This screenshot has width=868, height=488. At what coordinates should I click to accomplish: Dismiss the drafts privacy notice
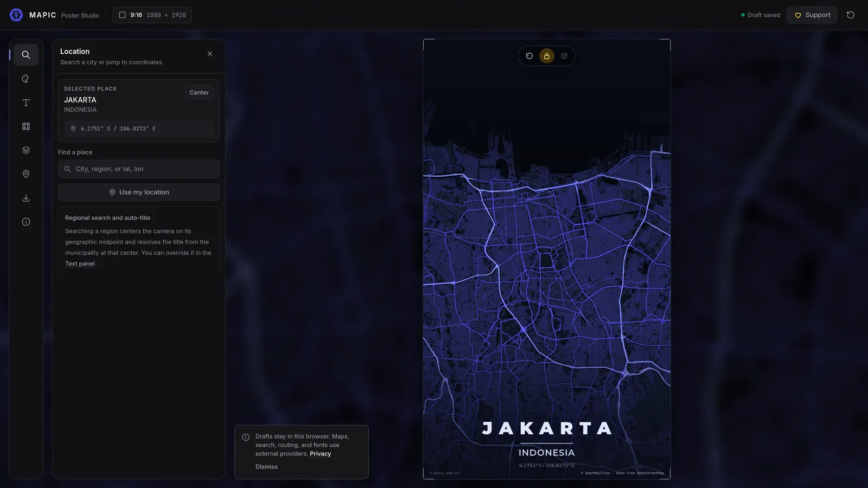pyautogui.click(x=266, y=467)
